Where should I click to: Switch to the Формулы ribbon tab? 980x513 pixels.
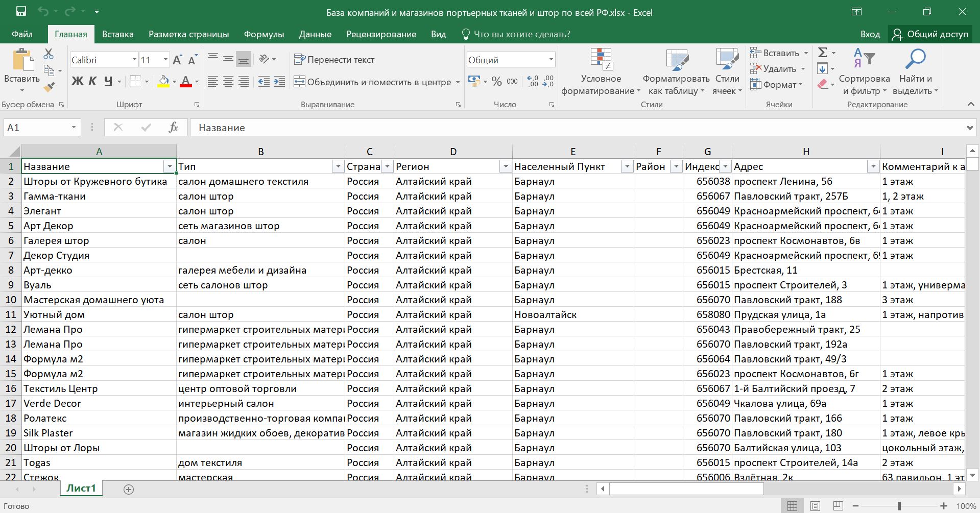pyautogui.click(x=264, y=34)
